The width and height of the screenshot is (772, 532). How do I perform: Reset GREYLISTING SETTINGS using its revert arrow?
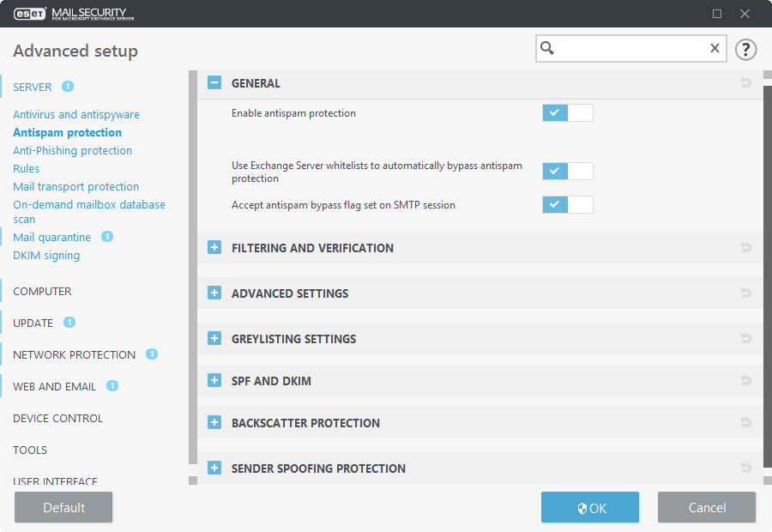pyautogui.click(x=745, y=338)
